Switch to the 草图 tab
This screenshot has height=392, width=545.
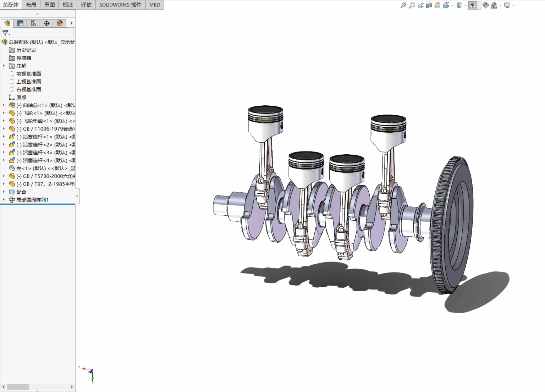49,5
